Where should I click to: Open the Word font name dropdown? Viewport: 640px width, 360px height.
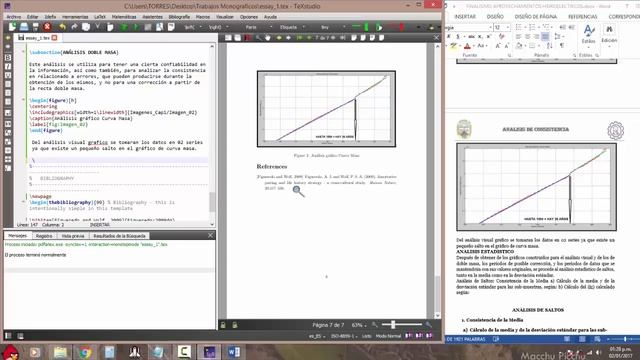coord(490,27)
